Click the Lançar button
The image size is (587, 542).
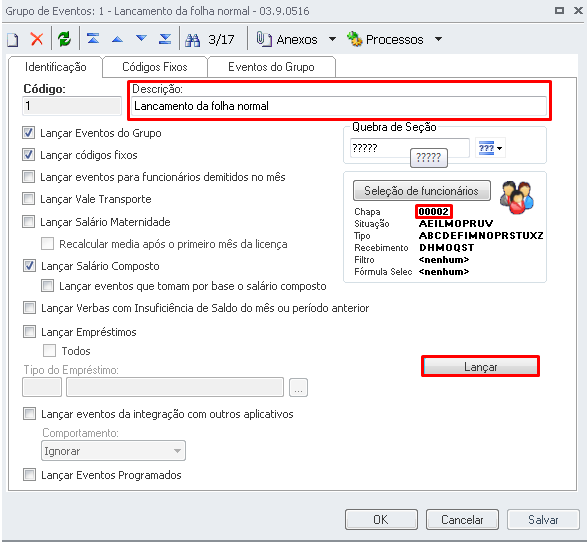tap(480, 366)
